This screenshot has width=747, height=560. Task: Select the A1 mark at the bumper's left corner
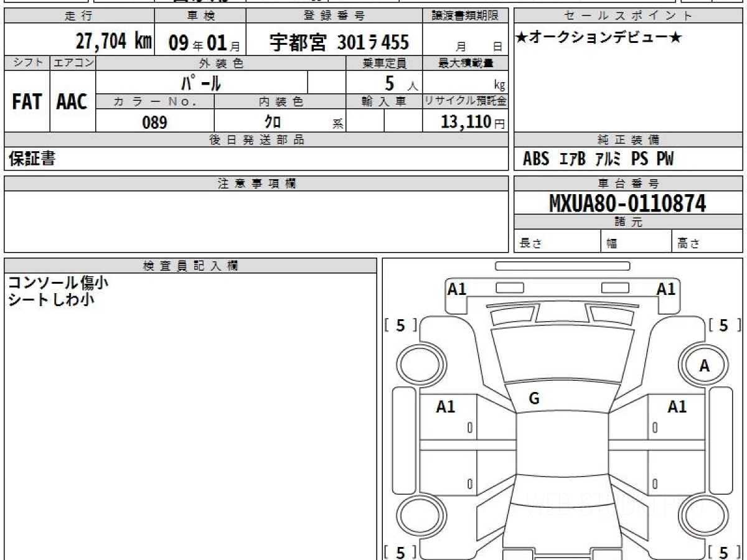(x=457, y=289)
